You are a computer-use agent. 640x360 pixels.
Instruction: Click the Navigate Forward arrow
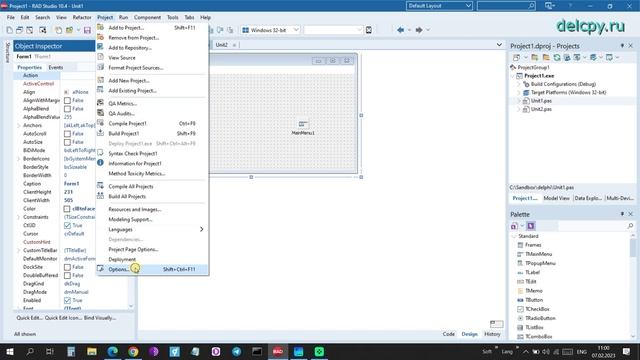click(x=419, y=30)
